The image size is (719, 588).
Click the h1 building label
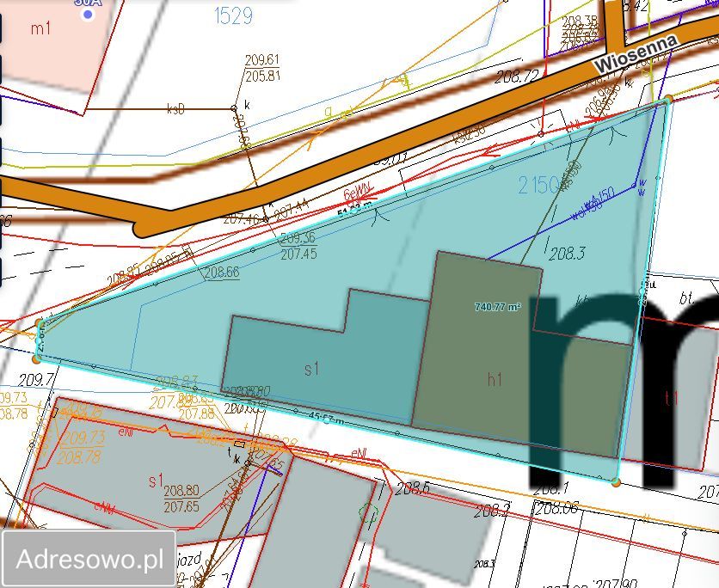pyautogui.click(x=495, y=379)
